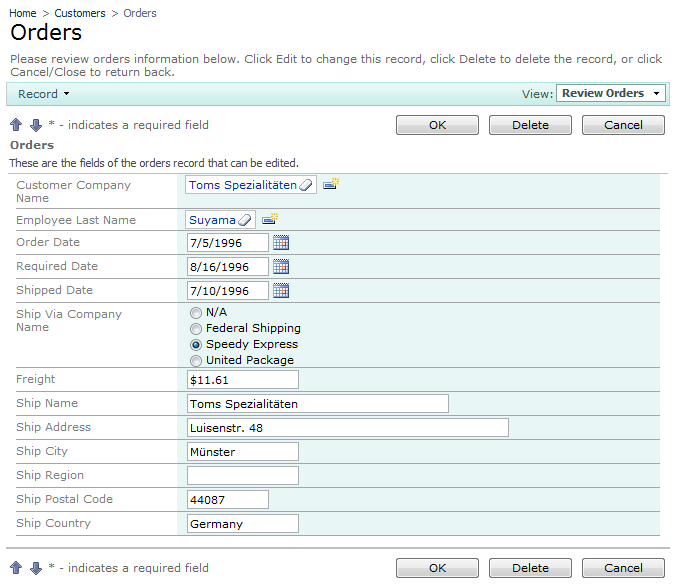This screenshot has width=680, height=585.
Task: Go to Home breadcrumb link
Action: coord(23,13)
